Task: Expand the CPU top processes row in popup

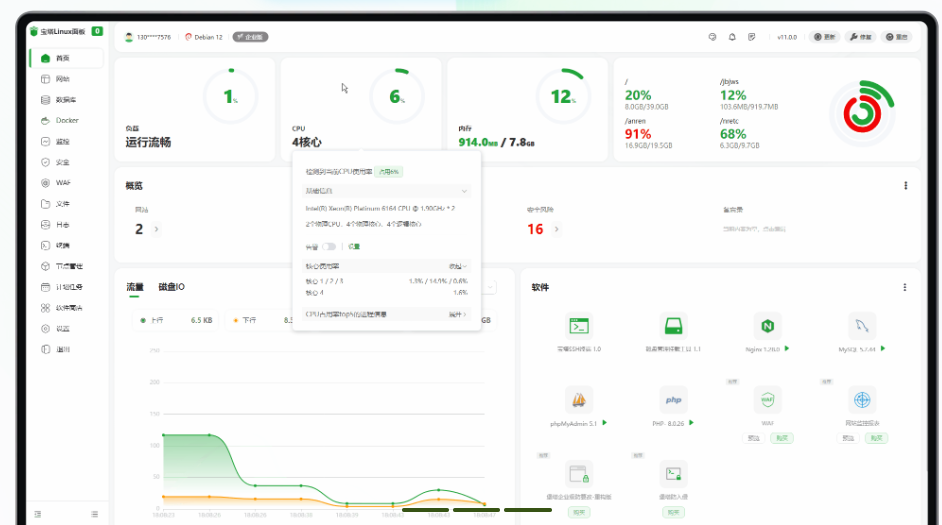Action: click(386, 314)
